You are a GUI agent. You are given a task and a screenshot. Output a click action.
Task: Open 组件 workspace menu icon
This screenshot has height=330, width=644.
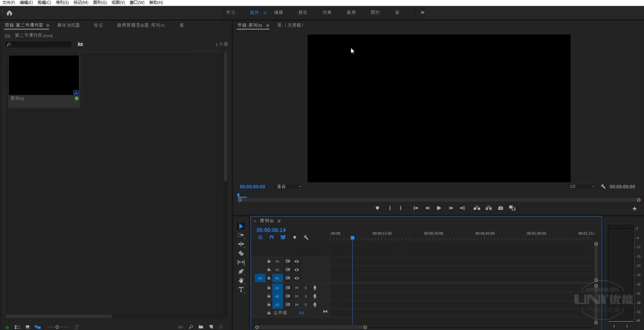point(265,13)
